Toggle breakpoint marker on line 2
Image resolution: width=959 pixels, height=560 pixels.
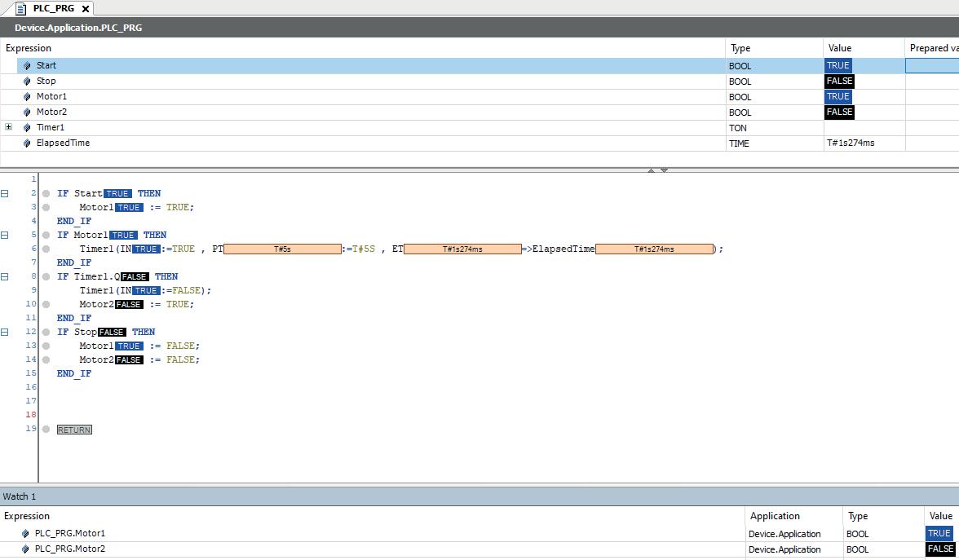click(46, 193)
